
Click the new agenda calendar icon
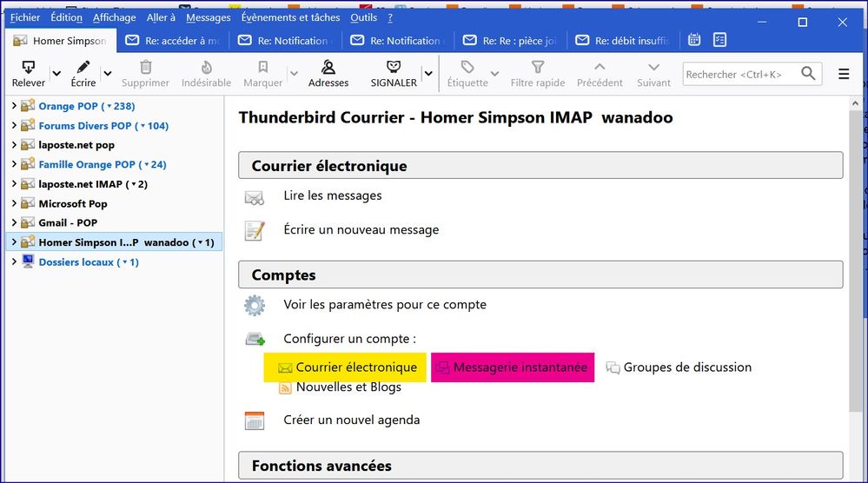click(255, 421)
